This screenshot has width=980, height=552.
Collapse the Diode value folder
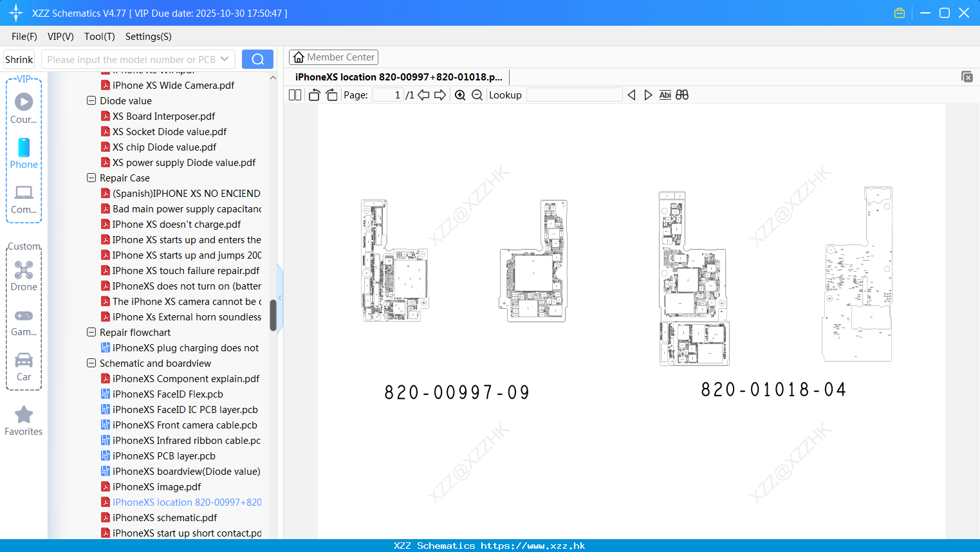pyautogui.click(x=91, y=101)
